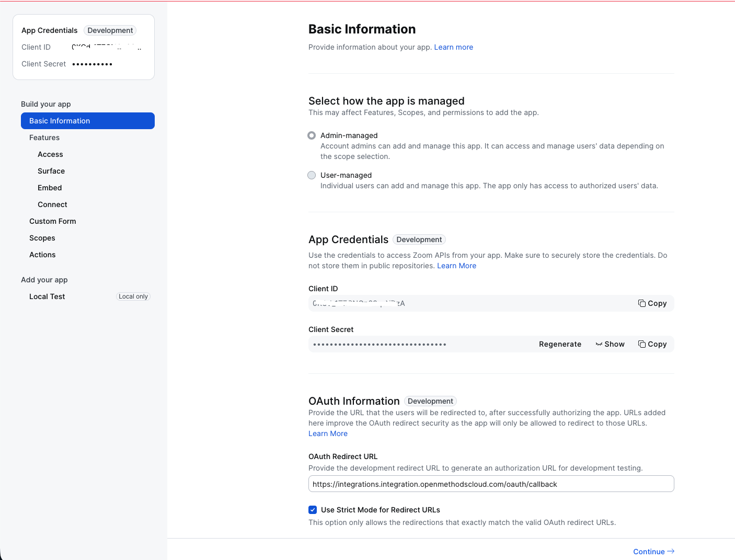This screenshot has height=560, width=735.
Task: Click the Local only badge
Action: click(x=133, y=296)
